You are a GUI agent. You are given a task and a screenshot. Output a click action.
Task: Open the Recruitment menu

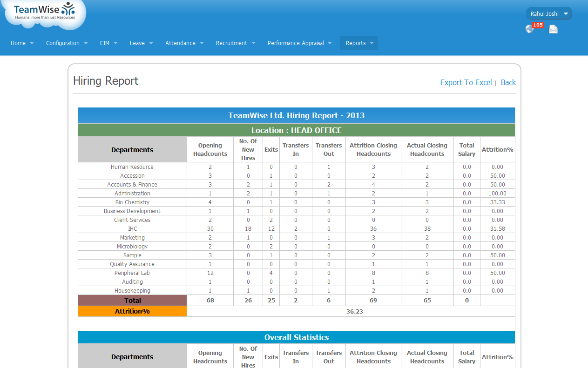pos(236,43)
